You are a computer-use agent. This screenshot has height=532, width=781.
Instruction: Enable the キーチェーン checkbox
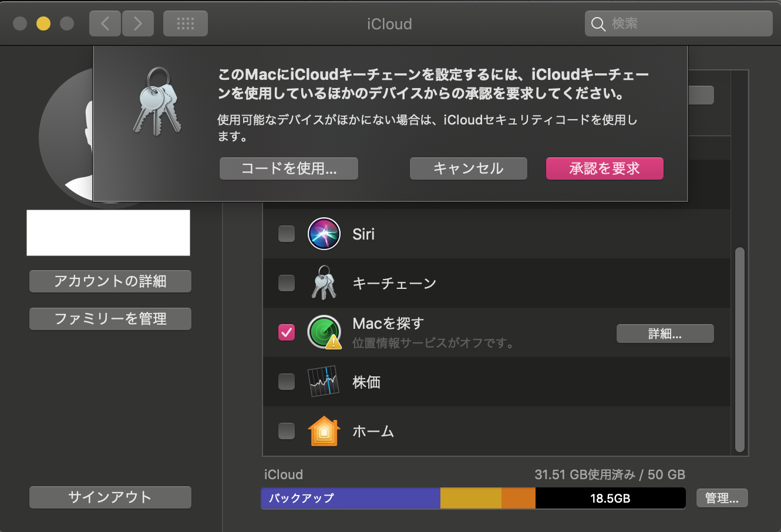(287, 283)
